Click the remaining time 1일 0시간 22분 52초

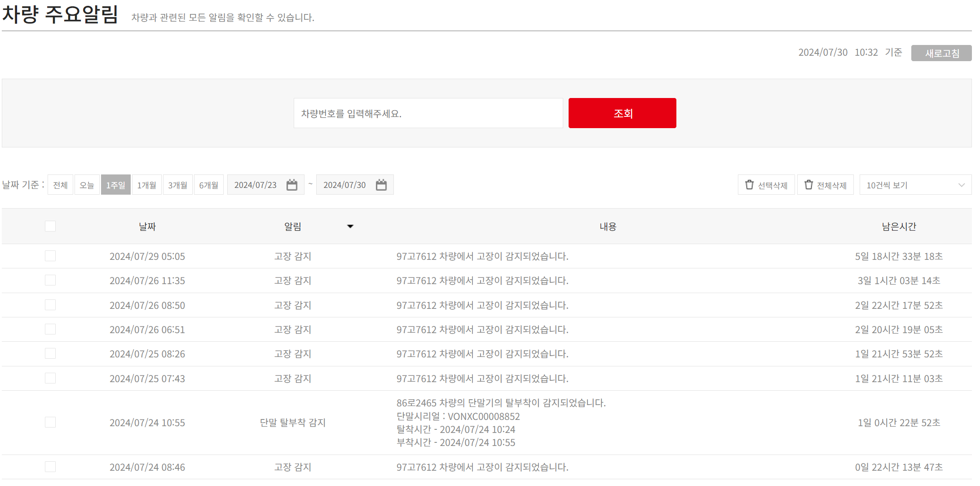(899, 423)
